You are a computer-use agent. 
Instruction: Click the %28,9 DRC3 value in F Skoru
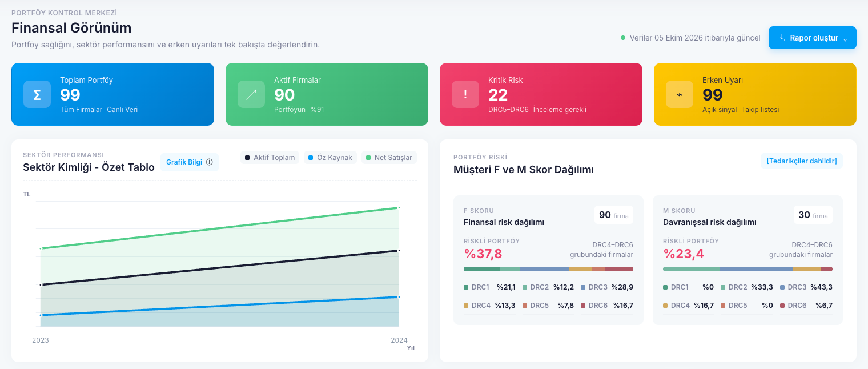click(622, 287)
